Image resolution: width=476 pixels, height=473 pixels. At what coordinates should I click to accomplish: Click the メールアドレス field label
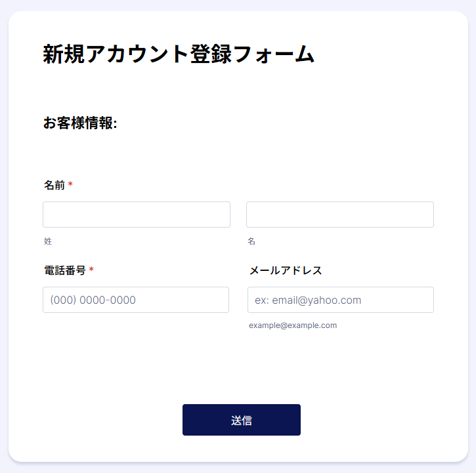click(x=286, y=270)
